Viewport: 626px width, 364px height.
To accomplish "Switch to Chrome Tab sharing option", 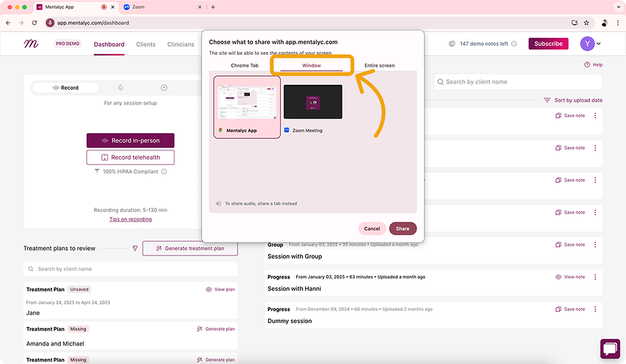I will (244, 66).
